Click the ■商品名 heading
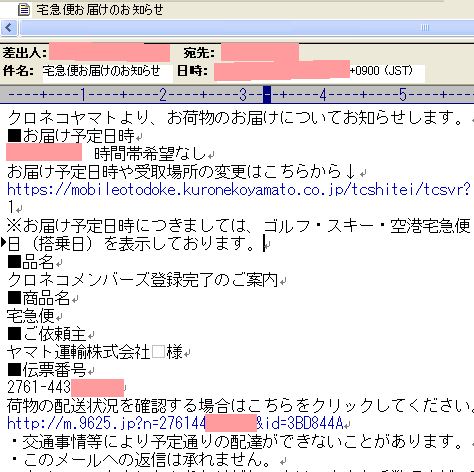The image size is (474, 472). [x=39, y=298]
